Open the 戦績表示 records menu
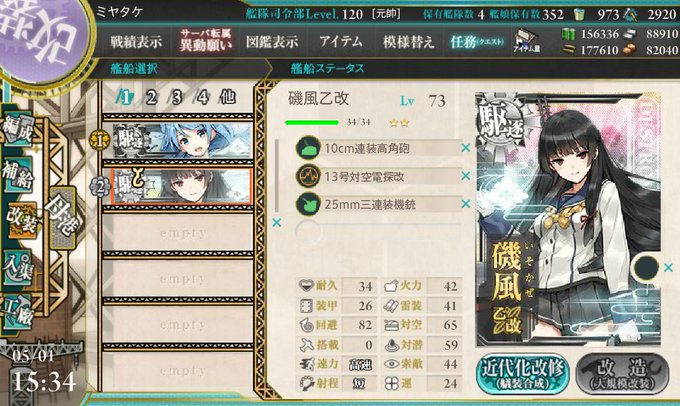Viewport: 680px width, 406px height. pos(136,42)
